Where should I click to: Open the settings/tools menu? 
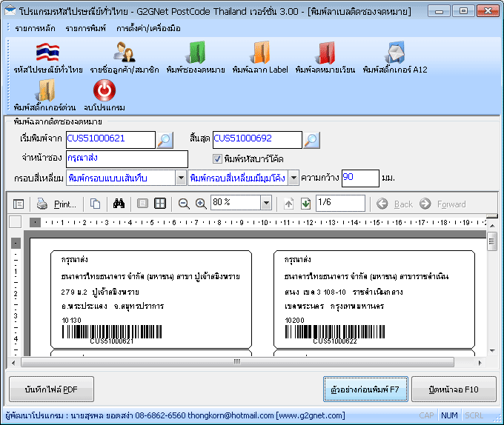click(148, 29)
